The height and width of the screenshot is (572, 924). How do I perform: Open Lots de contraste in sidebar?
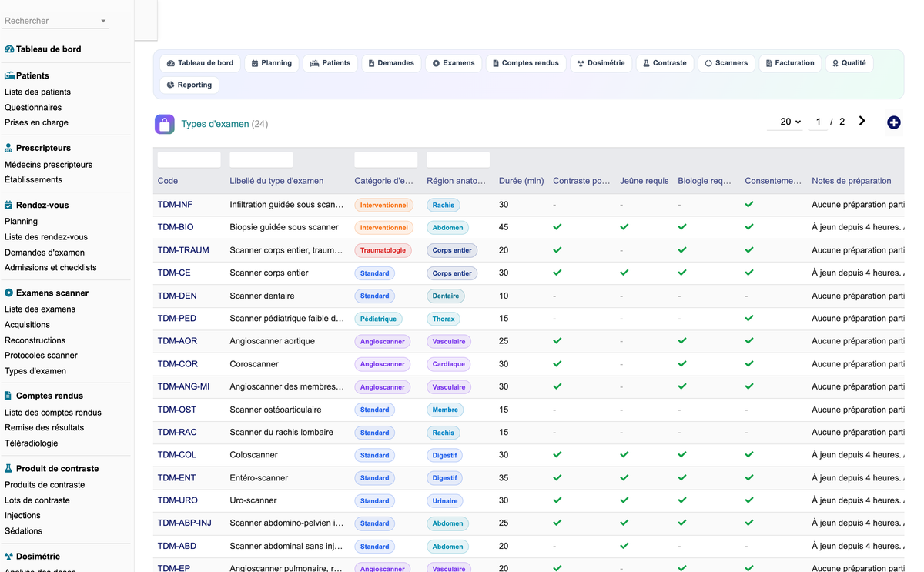pos(37,500)
